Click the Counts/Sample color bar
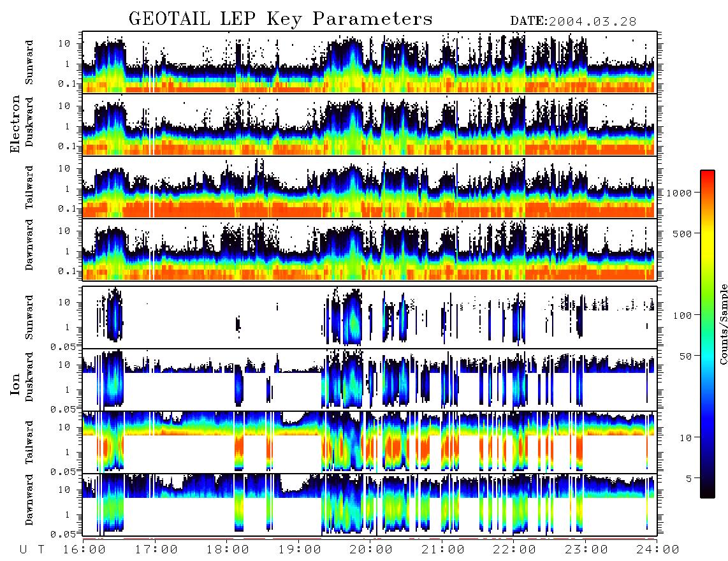The image size is (728, 561). tap(707, 335)
